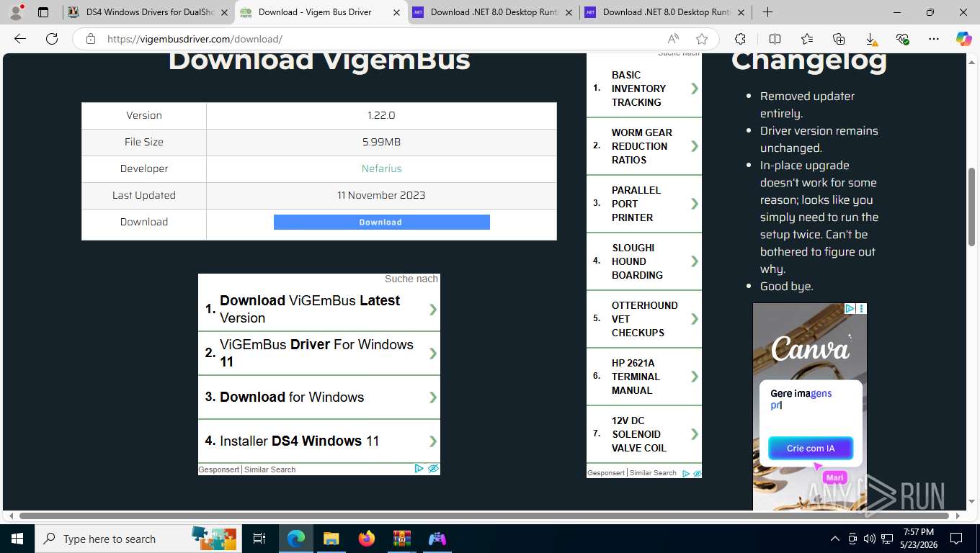Click the address bar URL field
The width and height of the screenshot is (980, 553).
click(x=382, y=39)
